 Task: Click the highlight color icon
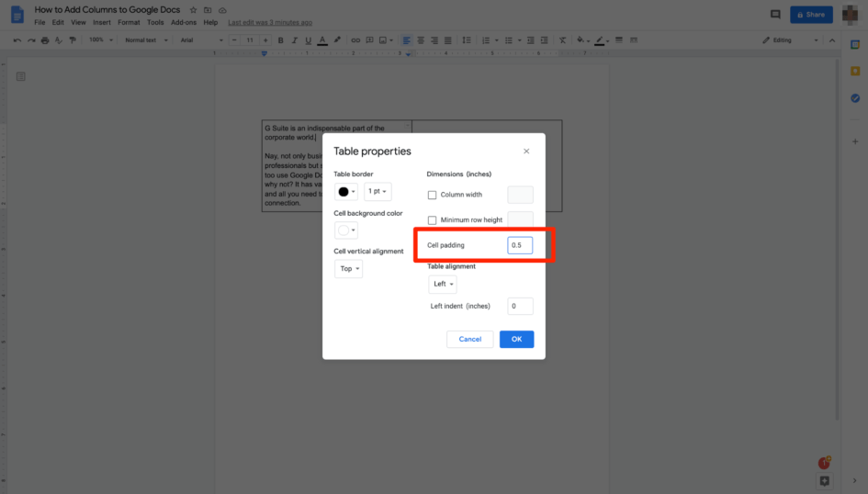[x=337, y=40]
